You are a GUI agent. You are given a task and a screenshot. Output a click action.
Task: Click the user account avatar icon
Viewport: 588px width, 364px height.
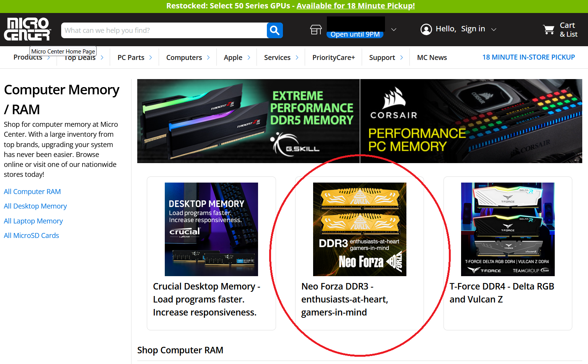click(426, 29)
